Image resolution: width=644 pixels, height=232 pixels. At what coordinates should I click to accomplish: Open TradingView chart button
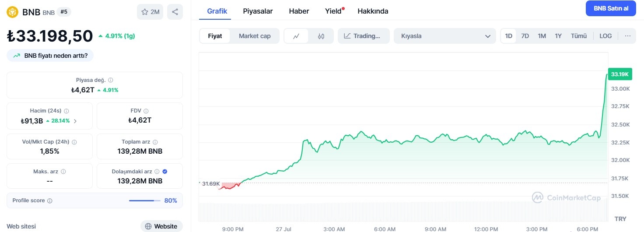tap(364, 36)
